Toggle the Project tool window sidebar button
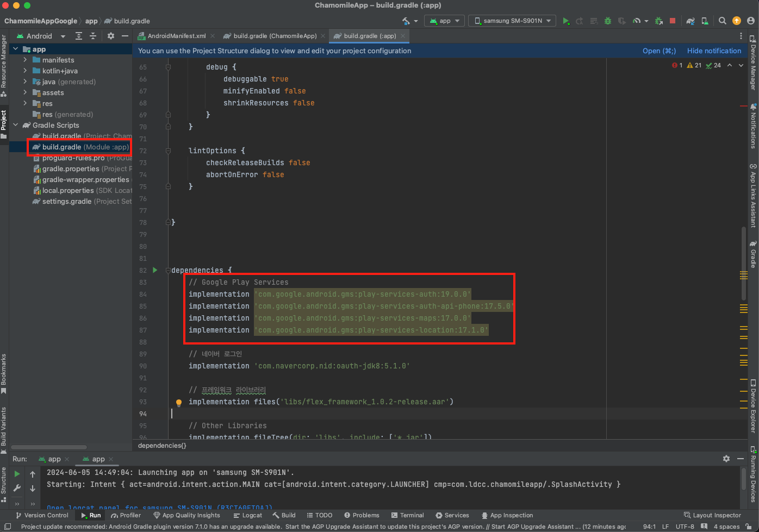 coord(4,124)
